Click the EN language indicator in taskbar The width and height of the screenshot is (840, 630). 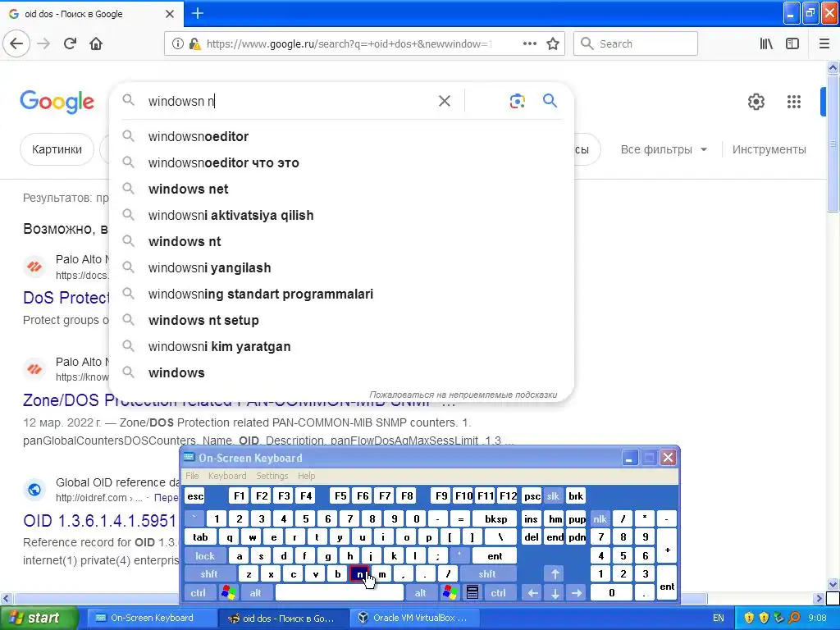coord(719,618)
